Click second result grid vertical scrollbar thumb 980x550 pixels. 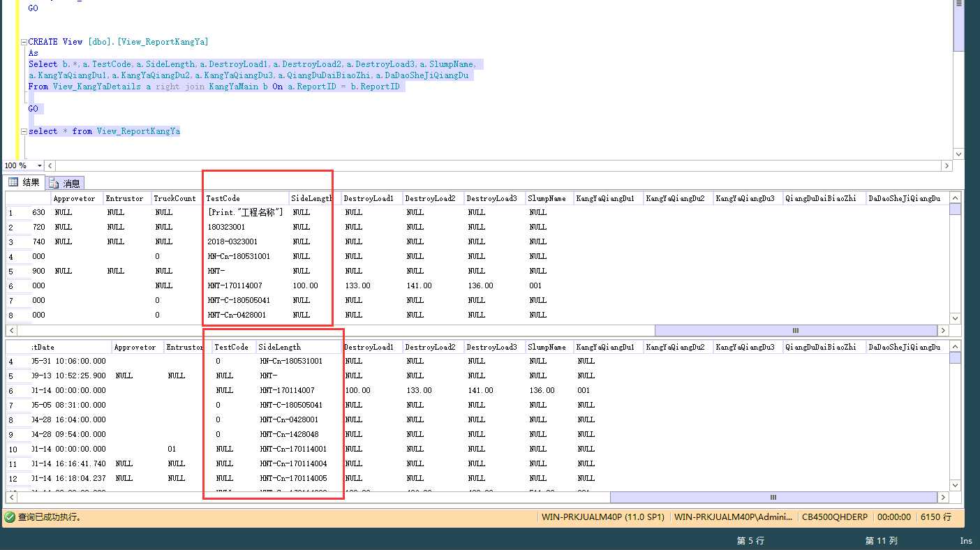[956, 357]
